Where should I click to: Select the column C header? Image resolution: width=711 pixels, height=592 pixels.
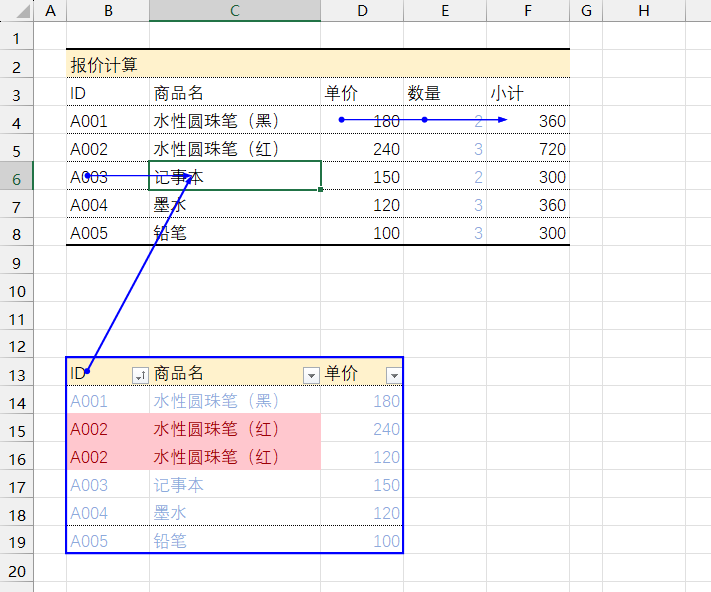click(x=235, y=10)
